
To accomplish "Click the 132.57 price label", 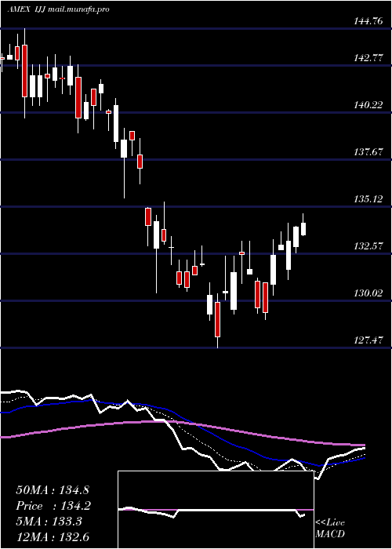I will tap(368, 246).
